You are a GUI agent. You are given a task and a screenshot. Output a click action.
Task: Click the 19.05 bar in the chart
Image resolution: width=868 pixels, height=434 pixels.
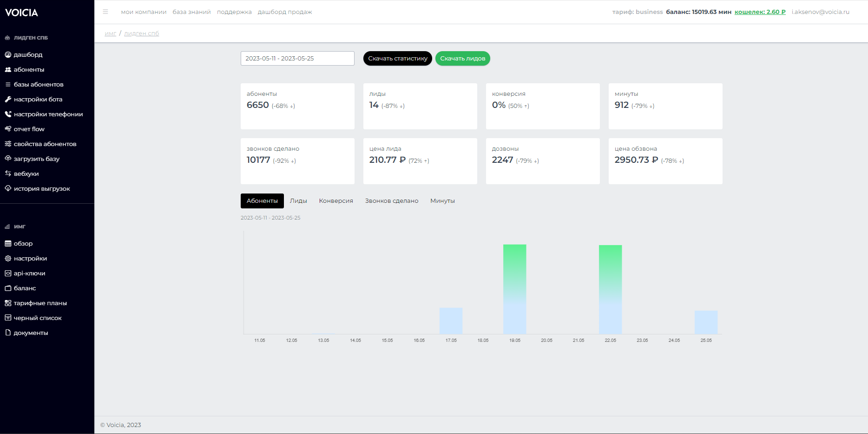pos(515,289)
